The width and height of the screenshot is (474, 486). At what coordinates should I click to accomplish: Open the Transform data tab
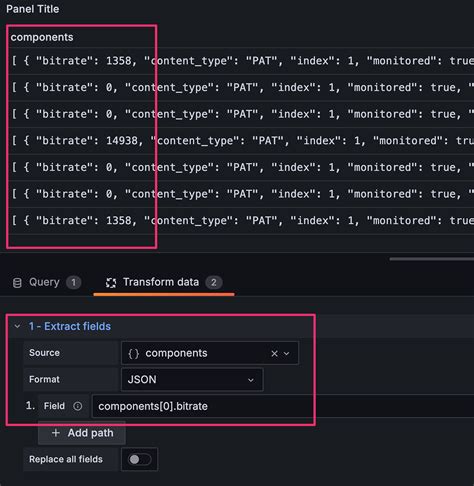coord(164,282)
